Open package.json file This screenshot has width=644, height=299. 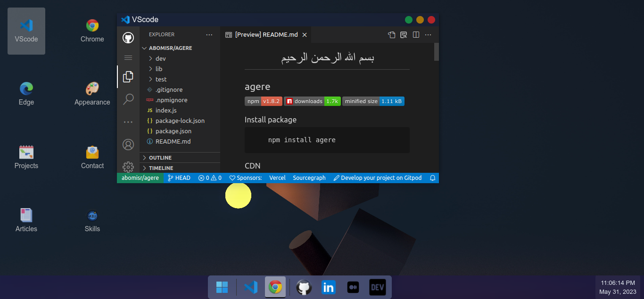click(x=180, y=131)
